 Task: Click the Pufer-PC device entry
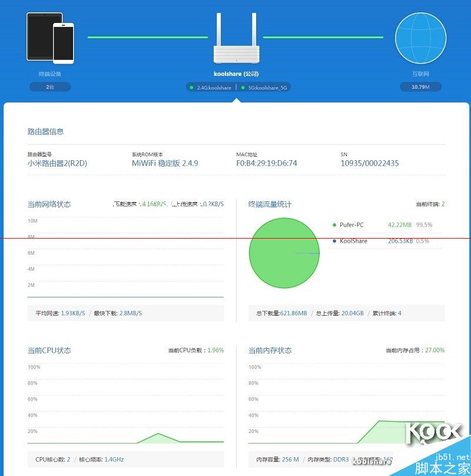click(386, 225)
